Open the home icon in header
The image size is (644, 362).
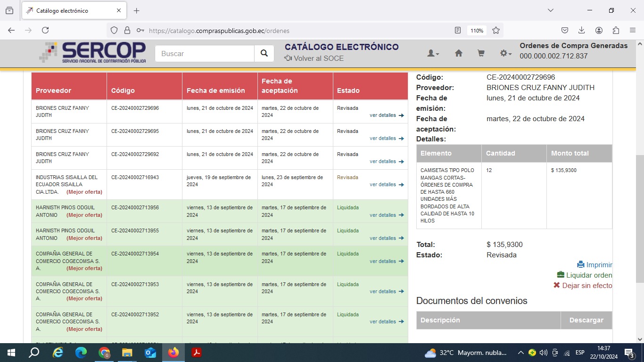point(458,54)
